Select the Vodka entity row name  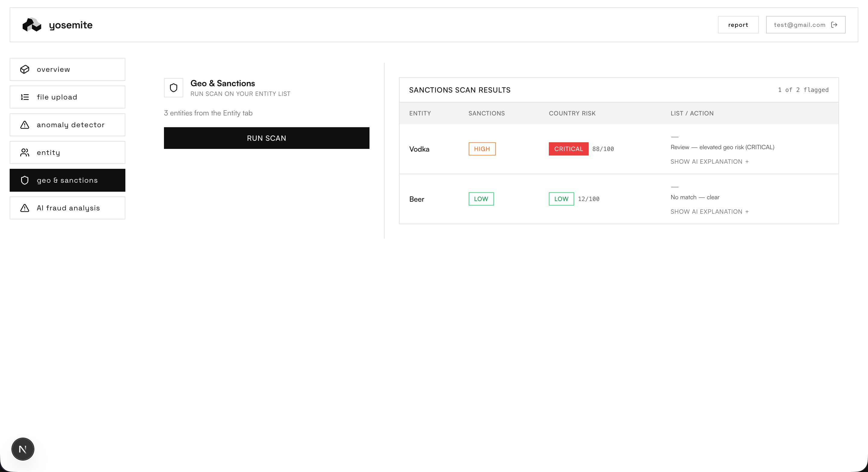pyautogui.click(x=419, y=149)
